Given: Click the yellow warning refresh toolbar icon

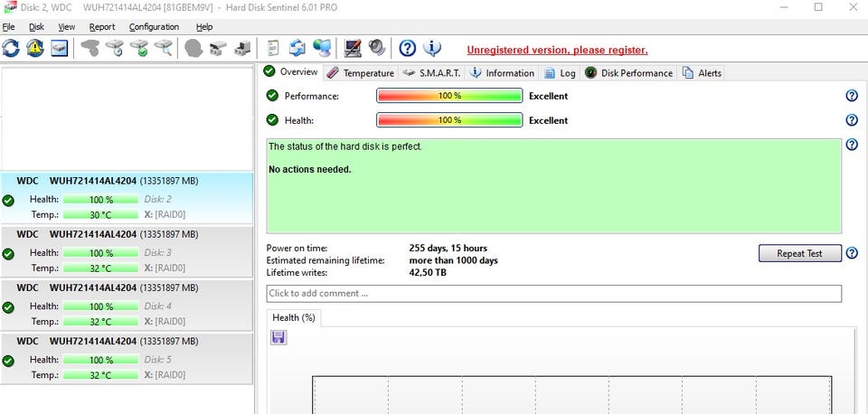Looking at the screenshot, I should pos(35,48).
